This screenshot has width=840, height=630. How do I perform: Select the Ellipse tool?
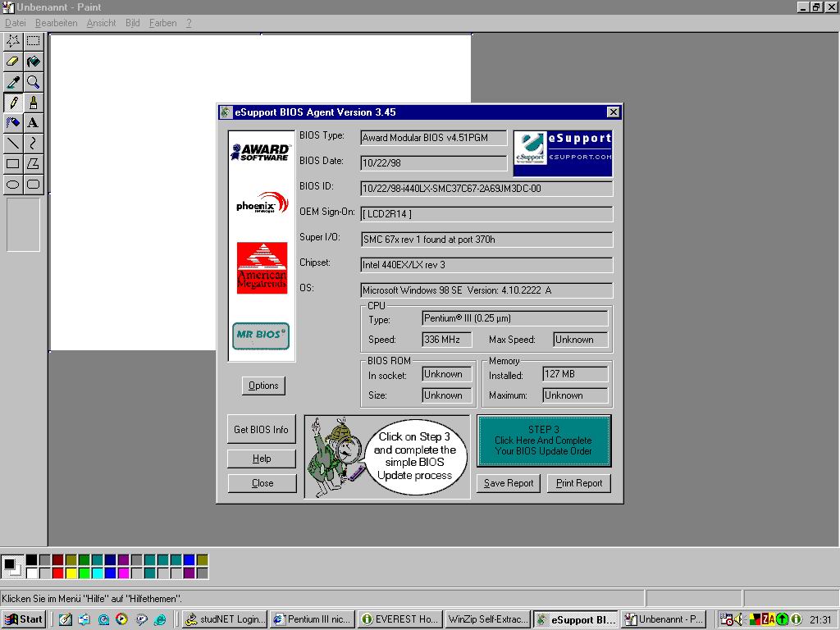tap(13, 185)
